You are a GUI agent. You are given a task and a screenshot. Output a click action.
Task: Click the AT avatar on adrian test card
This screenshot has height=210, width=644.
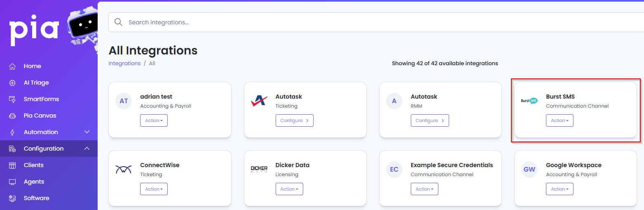124,101
